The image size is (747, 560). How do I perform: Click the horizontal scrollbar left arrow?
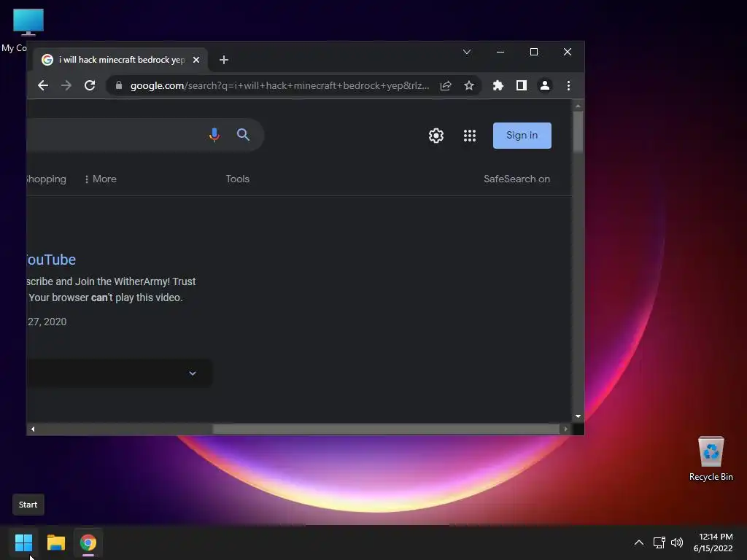pyautogui.click(x=32, y=429)
